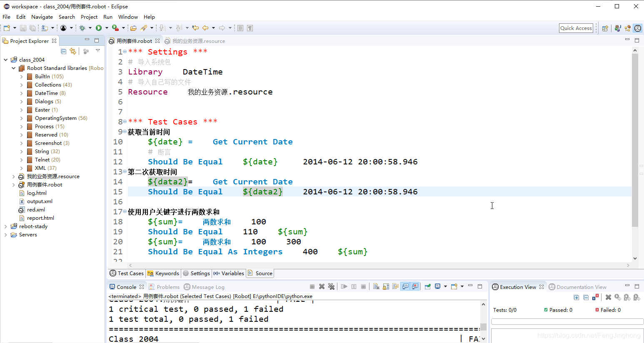Open dropdown next to New icon
644x343 pixels.
(15, 28)
